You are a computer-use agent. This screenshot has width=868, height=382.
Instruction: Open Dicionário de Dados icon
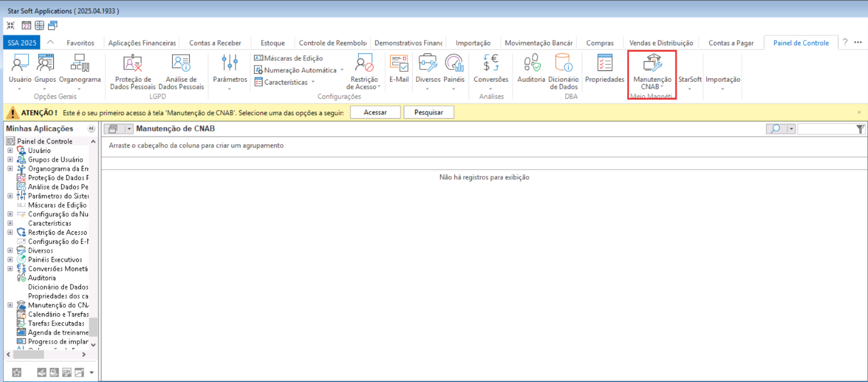[x=564, y=63]
